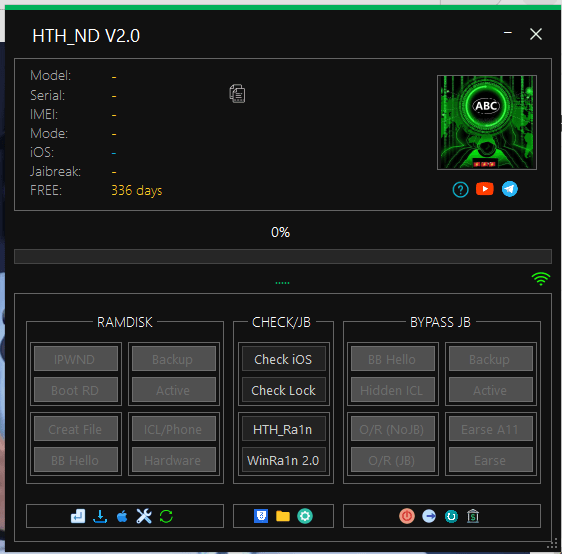Click the BB Hello button in BYPASS JB
Viewport: 562px width, 554px height.
click(x=393, y=359)
